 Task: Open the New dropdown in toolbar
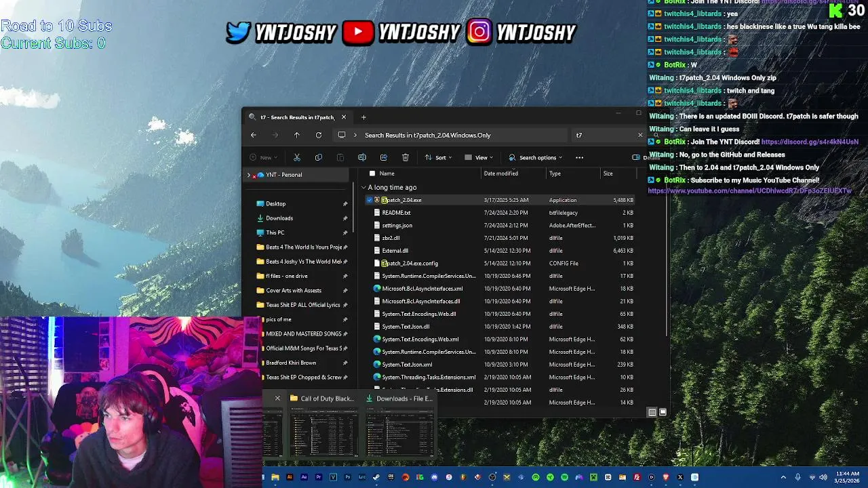pos(264,157)
